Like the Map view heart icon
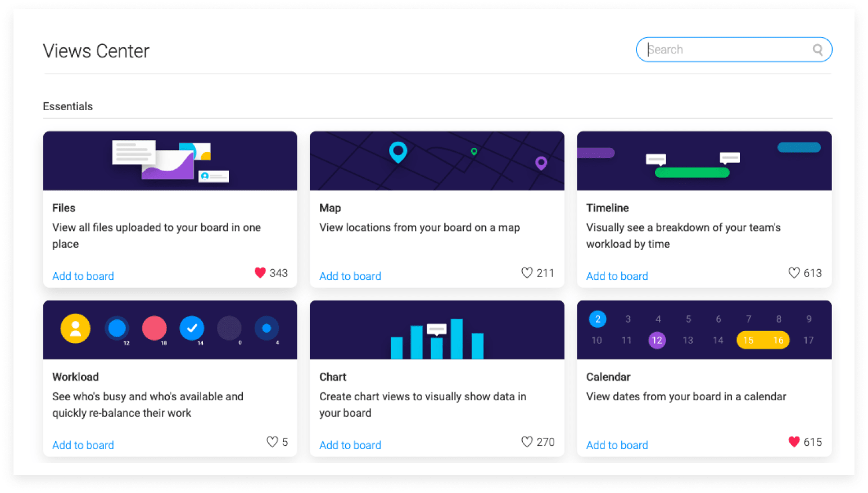This screenshot has width=868, height=493. pyautogui.click(x=527, y=273)
